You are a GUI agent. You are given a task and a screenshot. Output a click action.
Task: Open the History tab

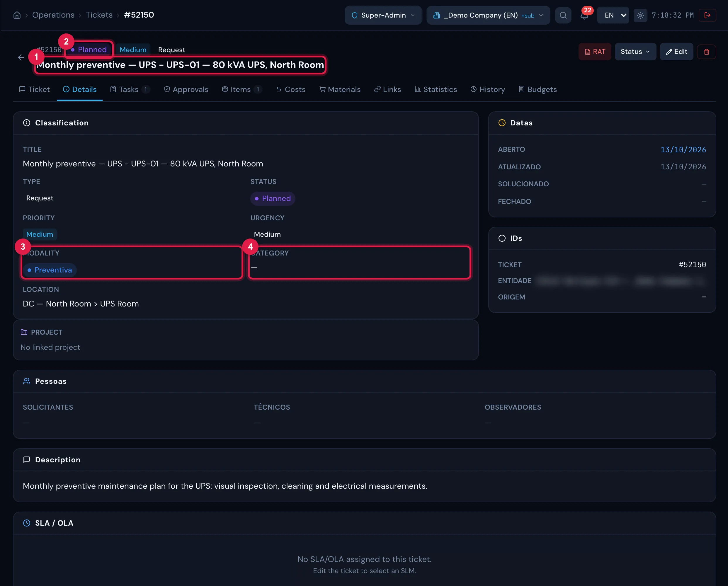(x=488, y=89)
